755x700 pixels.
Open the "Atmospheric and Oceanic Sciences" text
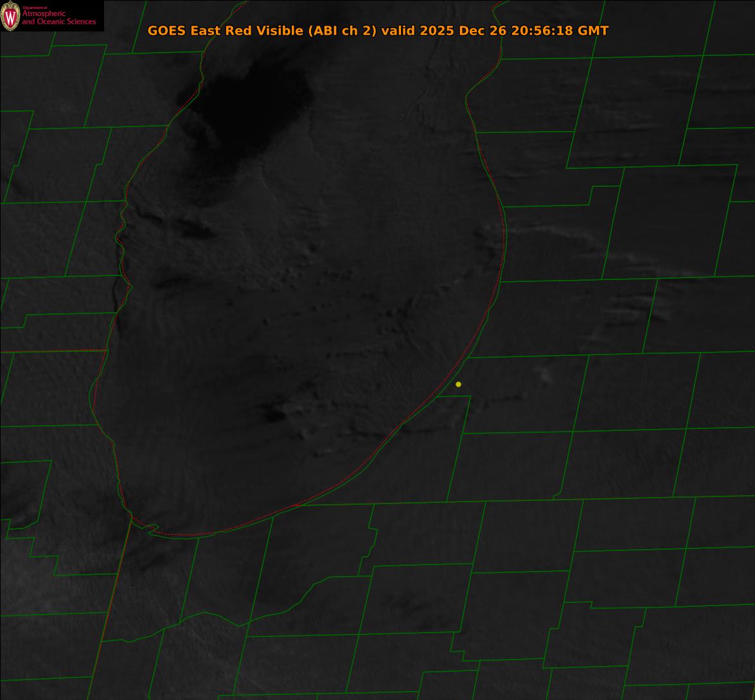[59, 18]
